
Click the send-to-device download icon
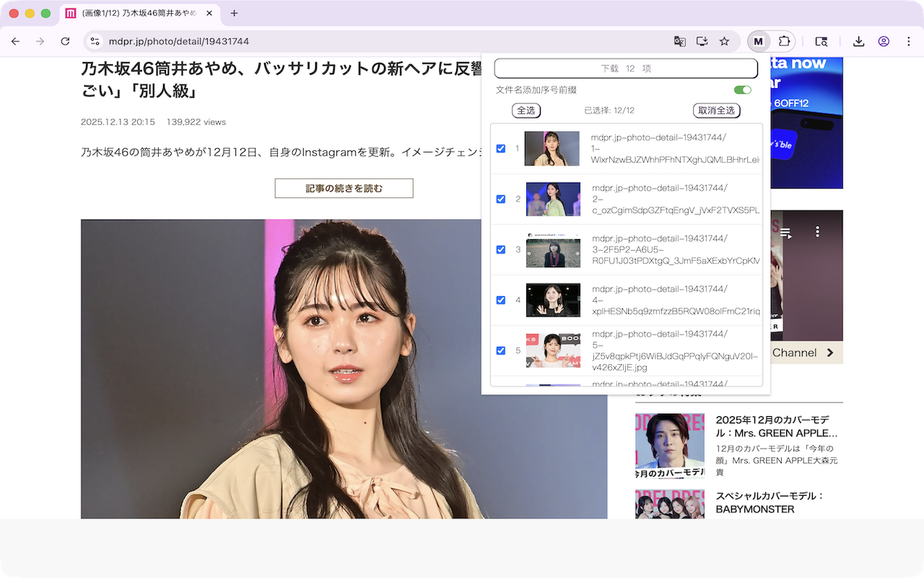[x=702, y=42]
